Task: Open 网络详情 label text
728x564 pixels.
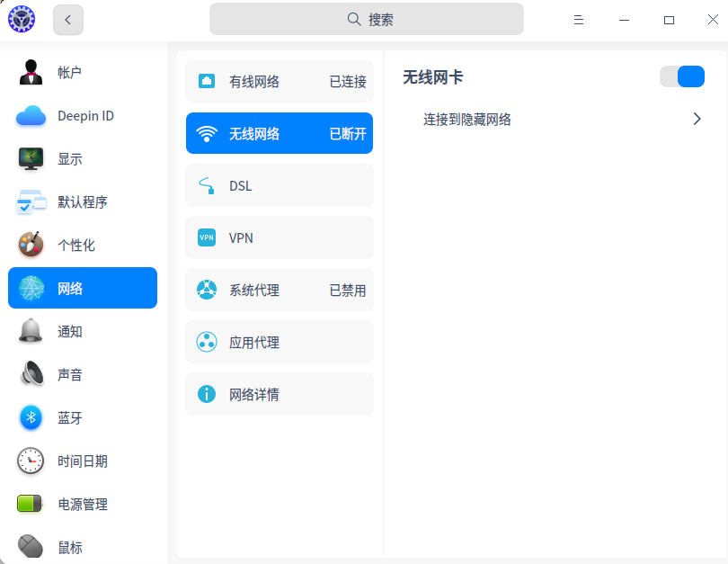Action: click(254, 394)
